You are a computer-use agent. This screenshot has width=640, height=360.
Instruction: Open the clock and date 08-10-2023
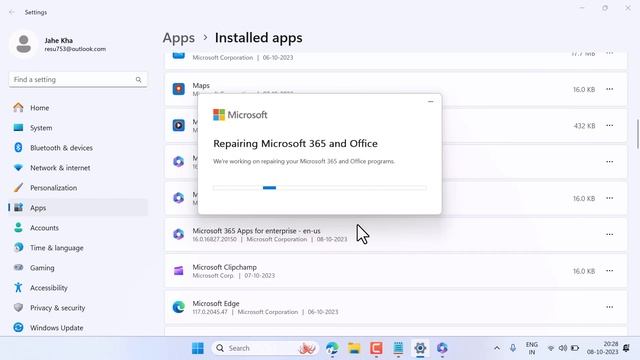click(x=602, y=348)
